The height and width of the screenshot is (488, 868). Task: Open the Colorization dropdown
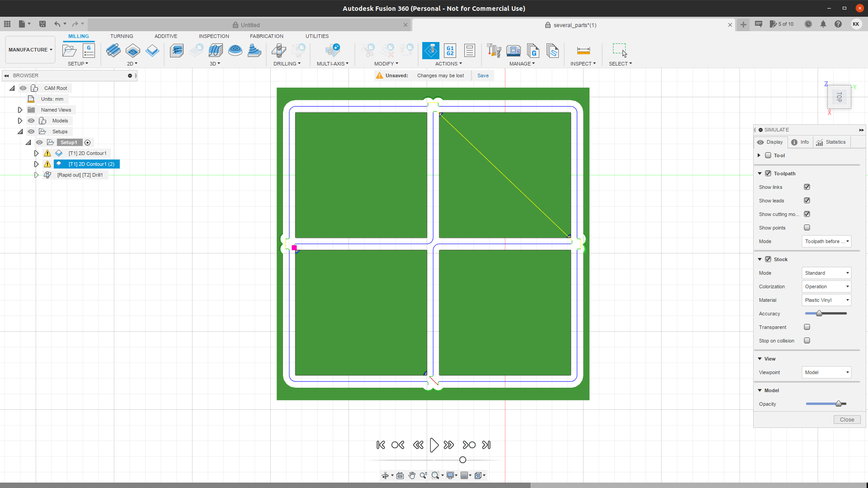tap(826, 286)
